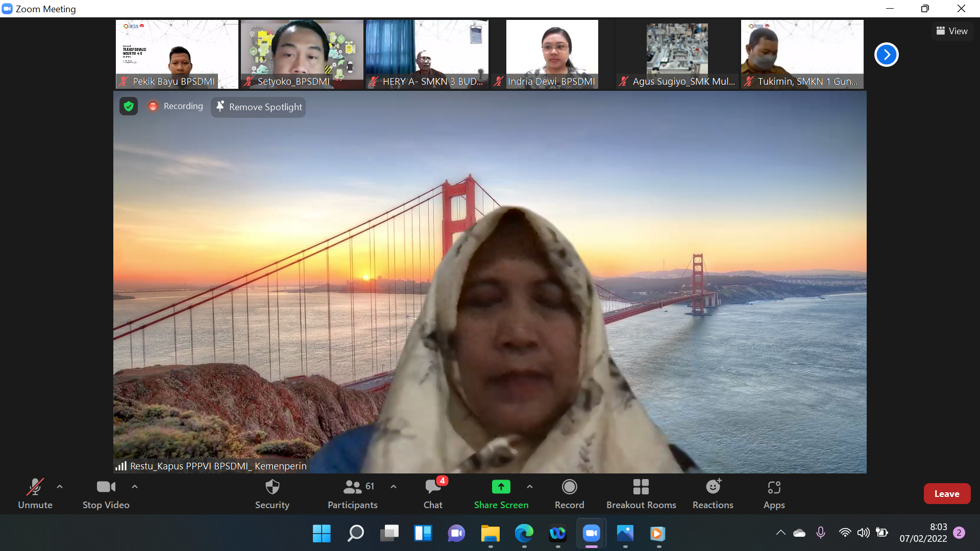Select Setyoko_BPSDMI video thumbnail
980x551 pixels.
tap(302, 54)
